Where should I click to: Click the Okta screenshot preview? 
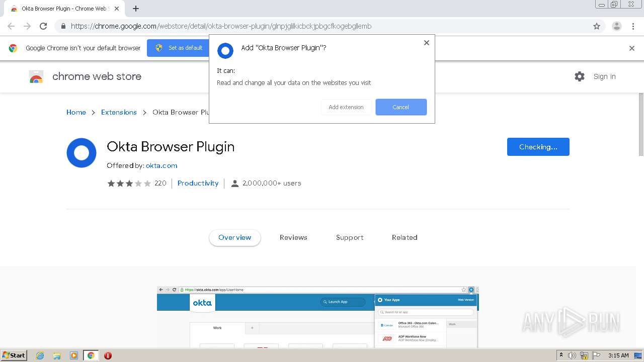pos(318,317)
